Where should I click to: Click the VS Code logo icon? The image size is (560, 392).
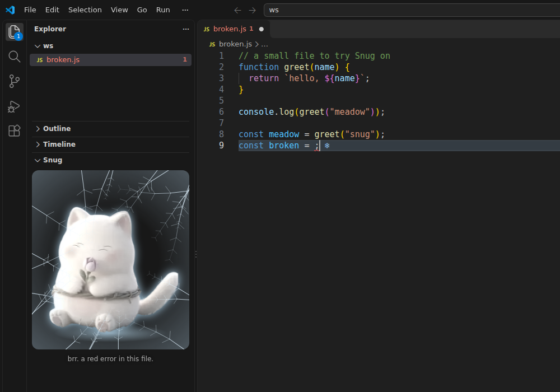[10, 10]
